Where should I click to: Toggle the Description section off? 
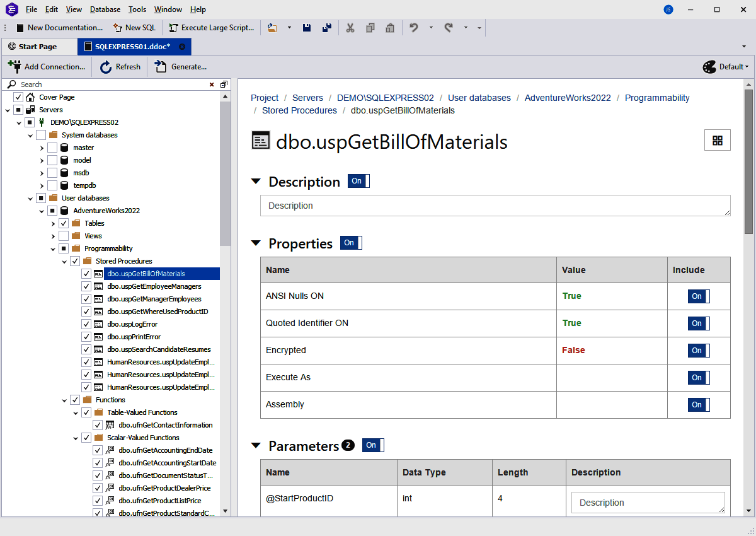pyautogui.click(x=358, y=181)
